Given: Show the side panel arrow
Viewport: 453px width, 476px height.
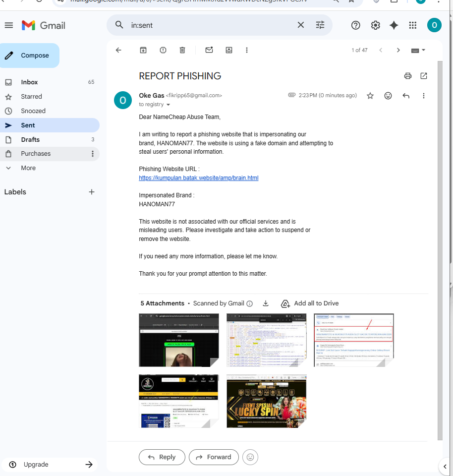Looking at the screenshot, I should pos(445,467).
